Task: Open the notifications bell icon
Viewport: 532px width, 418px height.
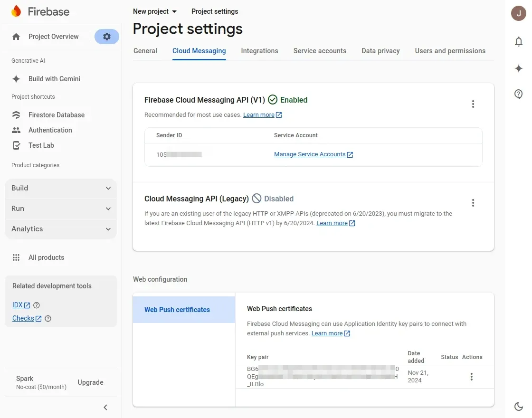Action: [x=518, y=41]
